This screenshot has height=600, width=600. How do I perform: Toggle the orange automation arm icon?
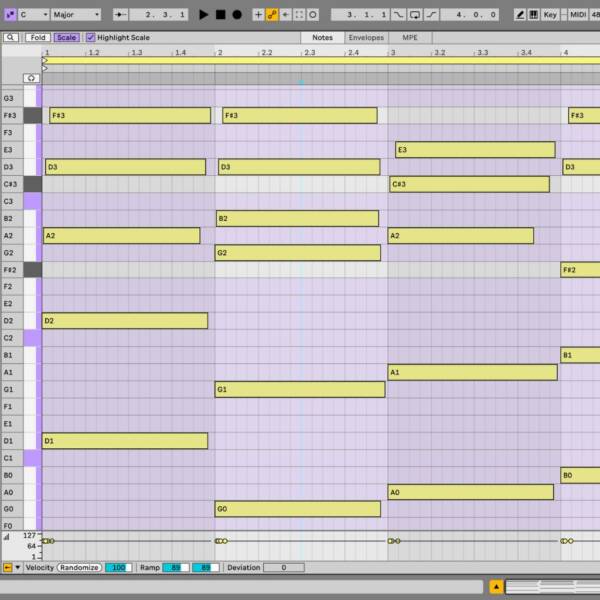(x=272, y=15)
